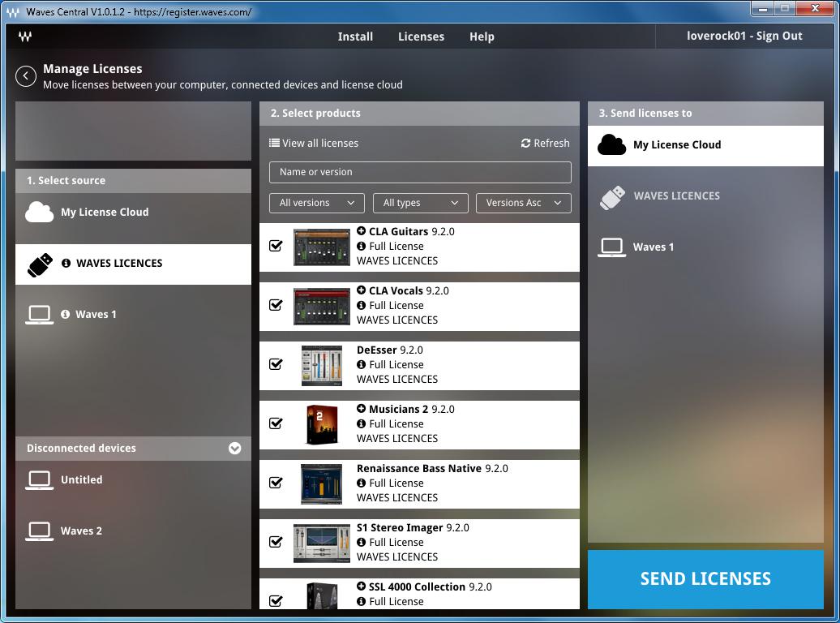Click black cloud icon in Send licenses to

pos(611,144)
